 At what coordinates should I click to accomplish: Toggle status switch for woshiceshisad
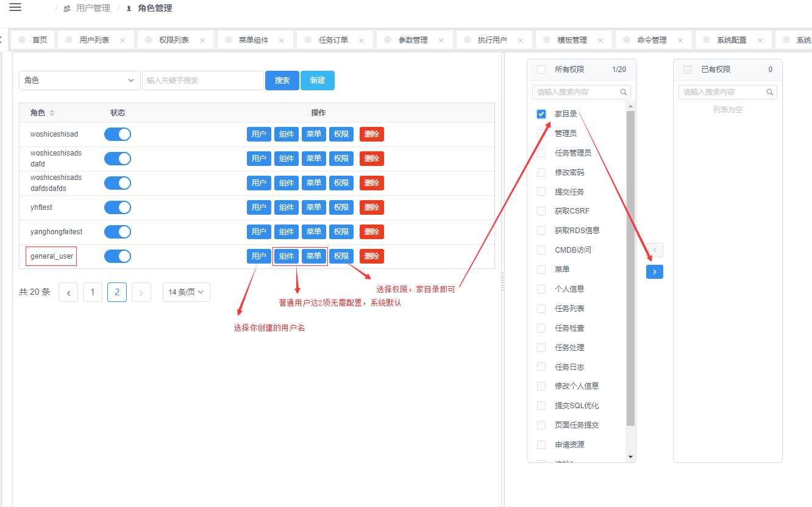tap(118, 134)
